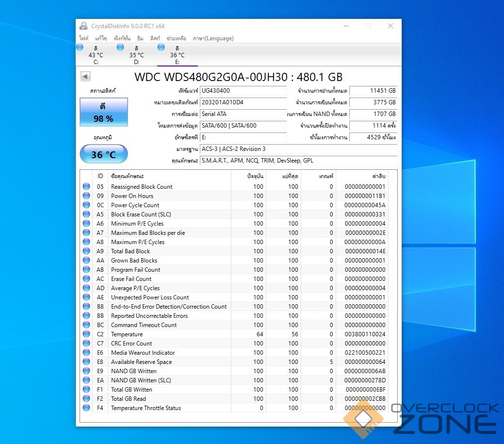Click status orb for Total GB Written
Viewport: 504px width, 444px height.
tap(86, 389)
